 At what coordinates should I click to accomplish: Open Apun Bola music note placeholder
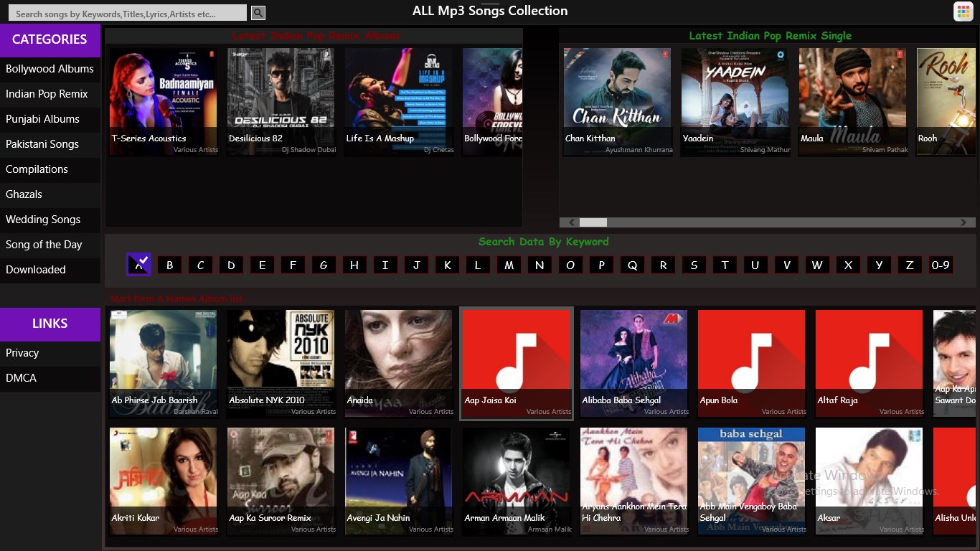751,362
